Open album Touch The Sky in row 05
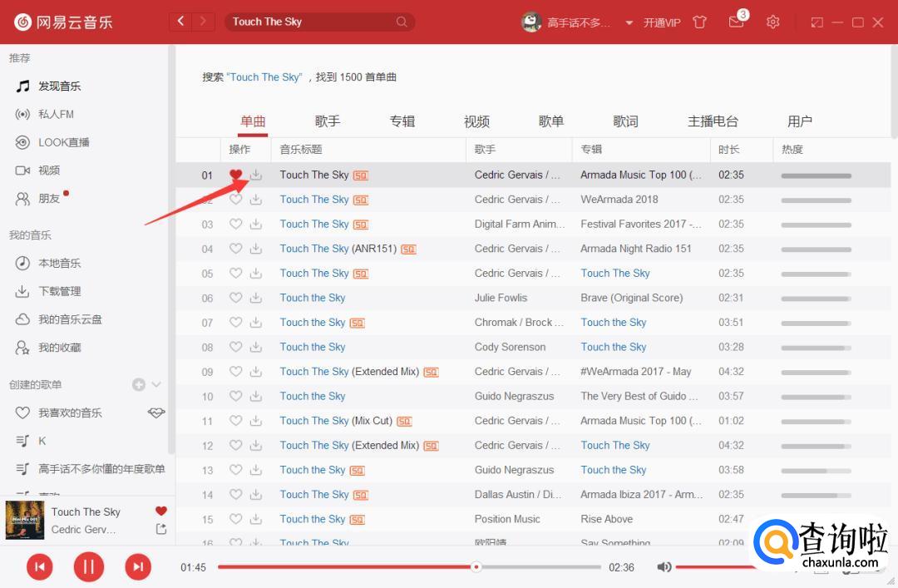This screenshot has width=898, height=588. click(615, 274)
